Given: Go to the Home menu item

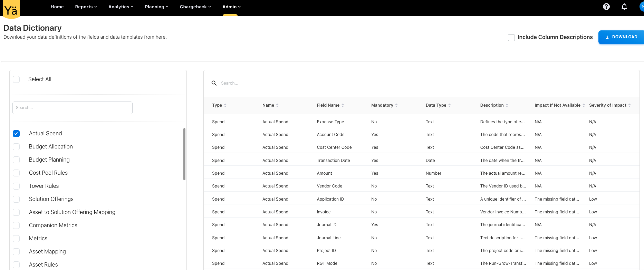Looking at the screenshot, I should click(x=57, y=7).
